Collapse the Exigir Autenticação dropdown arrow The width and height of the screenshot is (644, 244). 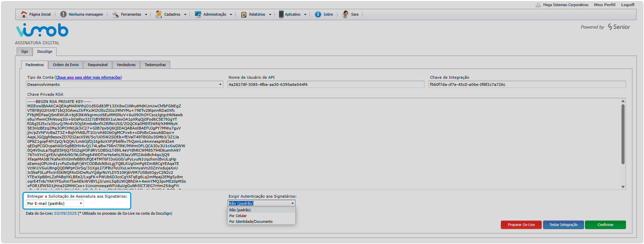point(293,203)
